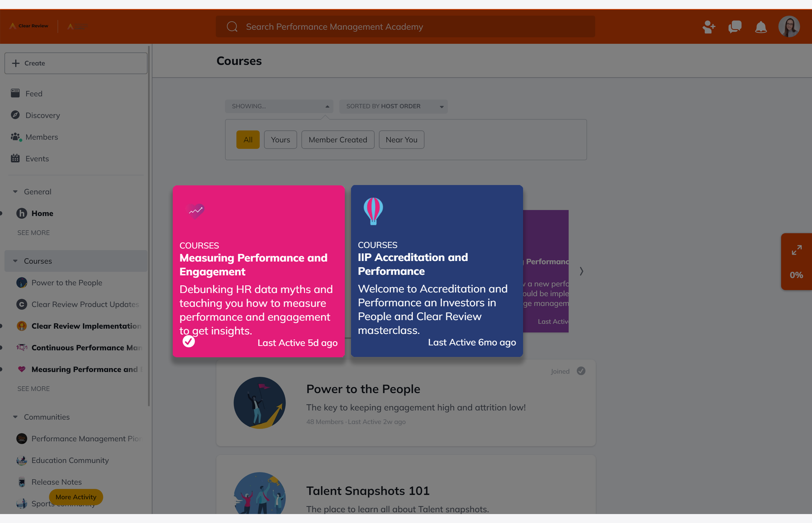
Task: Click the Continuous Performance Management icon
Action: 22,348
